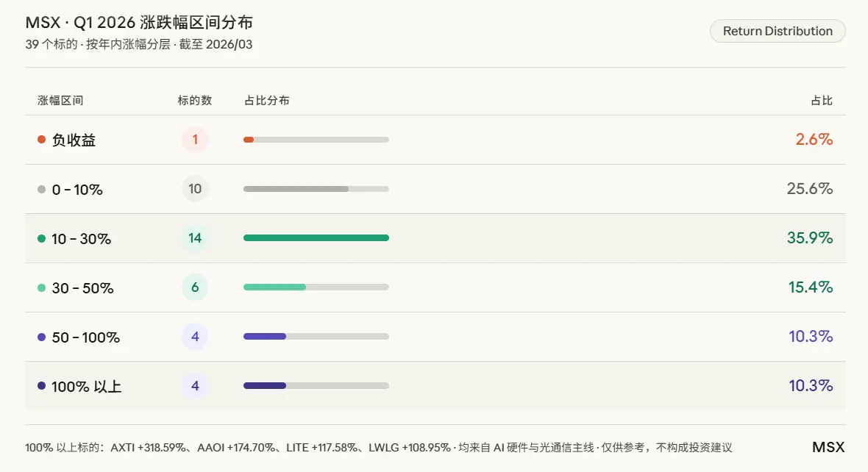Click the green dot beside 10 - 30%
The height and width of the screenshot is (472, 868).
click(x=41, y=239)
